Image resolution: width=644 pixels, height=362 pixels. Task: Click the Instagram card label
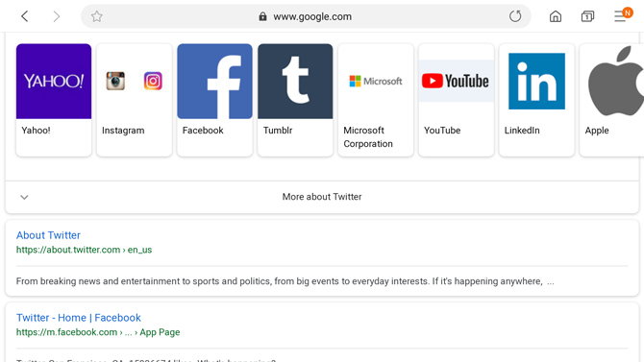(123, 131)
